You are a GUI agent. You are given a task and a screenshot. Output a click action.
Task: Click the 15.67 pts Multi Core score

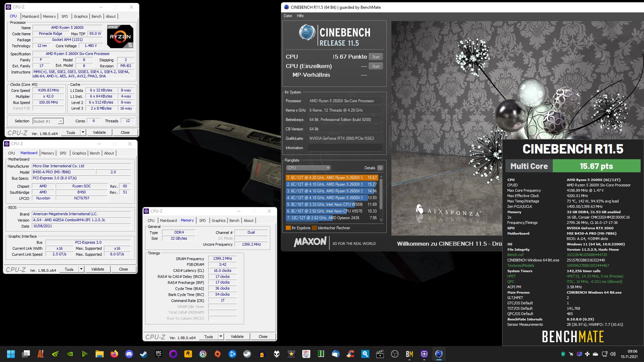596,166
